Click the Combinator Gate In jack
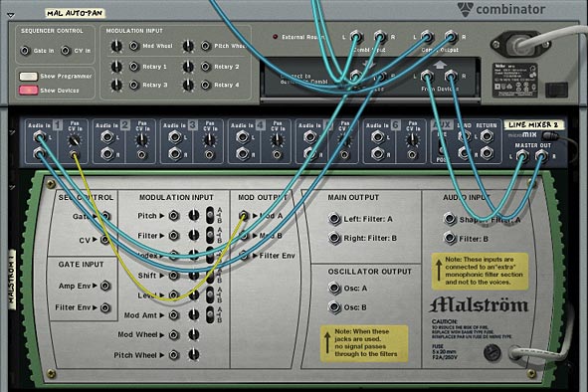Screen dimensions: 588x392 [x=25, y=51]
